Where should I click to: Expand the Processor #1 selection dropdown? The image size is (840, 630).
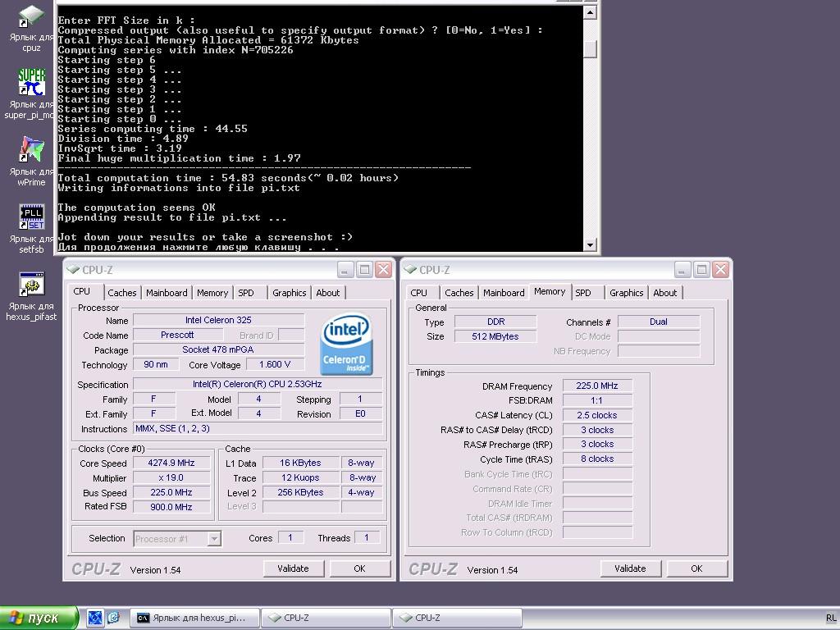coord(214,538)
